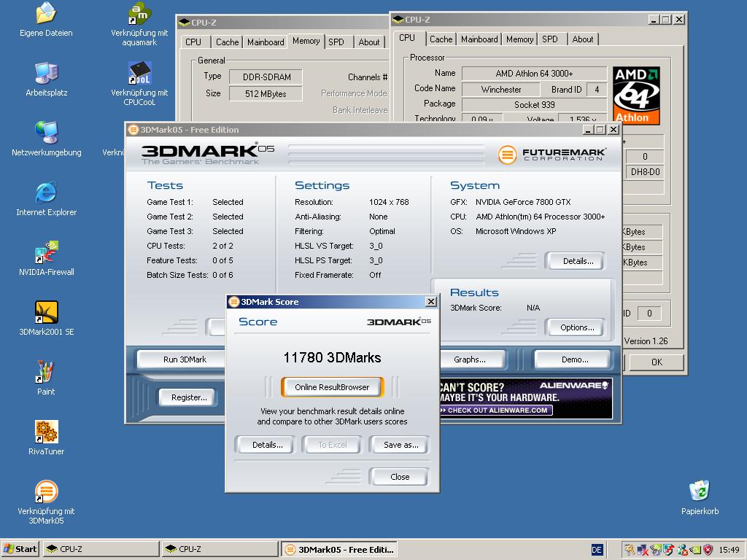
Task: Select the 3DMark2001 SE desktop icon
Action: tap(46, 312)
